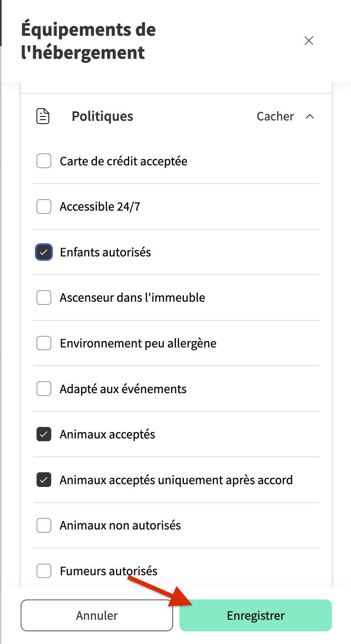Tick the Animaux non autorisés checkbox

44,525
